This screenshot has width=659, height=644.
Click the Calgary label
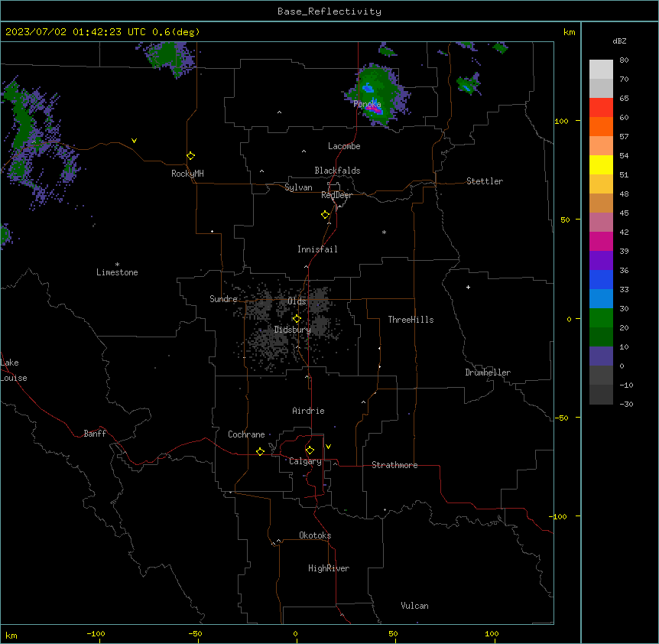[305, 461]
